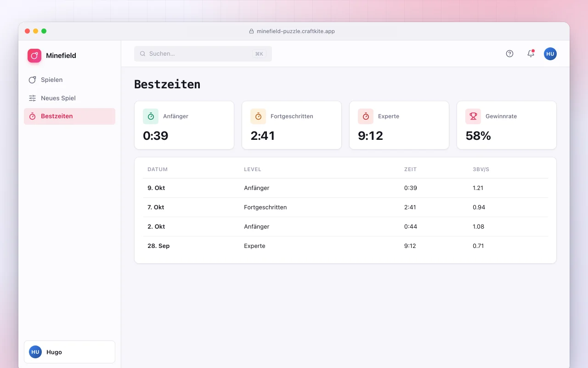588x368 pixels.
Task: Sort by 3BV/S column header
Action: click(481, 169)
